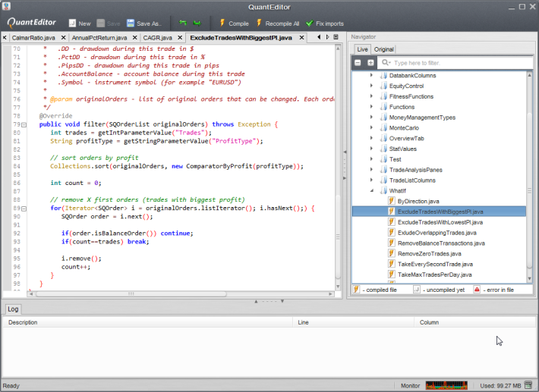The image size is (539, 392).
Task: Open TakeEverySecondTrade.java file
Action: point(435,264)
